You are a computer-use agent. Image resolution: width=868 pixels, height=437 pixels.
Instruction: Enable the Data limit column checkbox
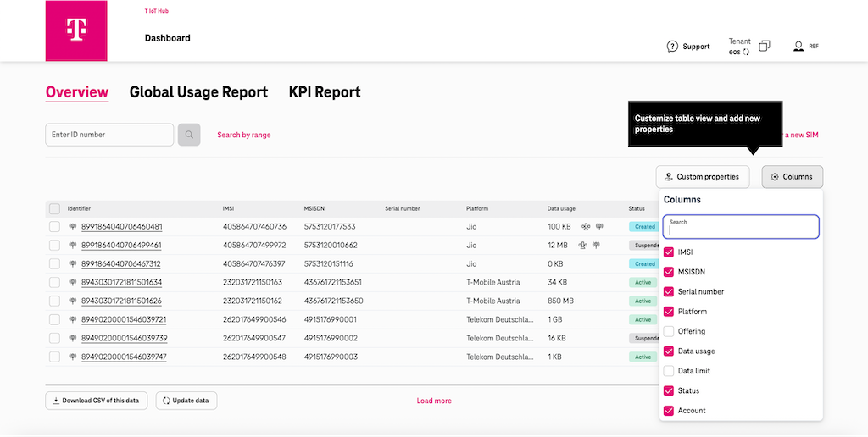point(669,371)
